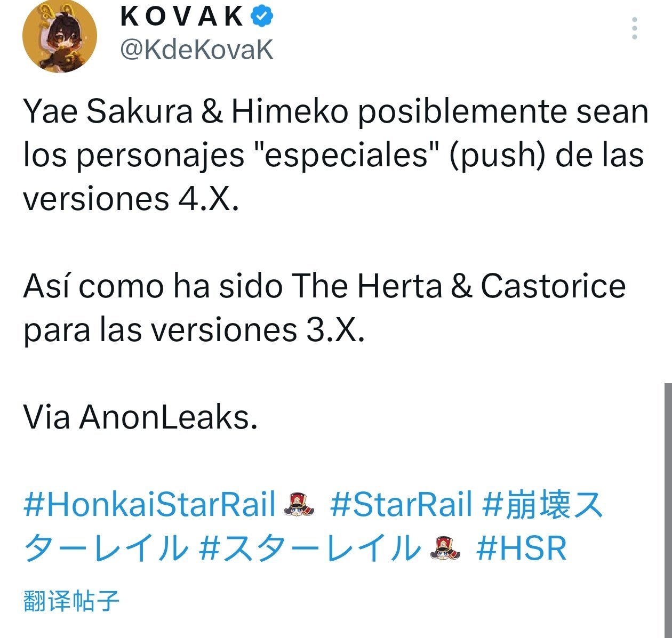Open the @KdeKovaK handle link
The width and height of the screenshot is (672, 638).
pyautogui.click(x=197, y=50)
